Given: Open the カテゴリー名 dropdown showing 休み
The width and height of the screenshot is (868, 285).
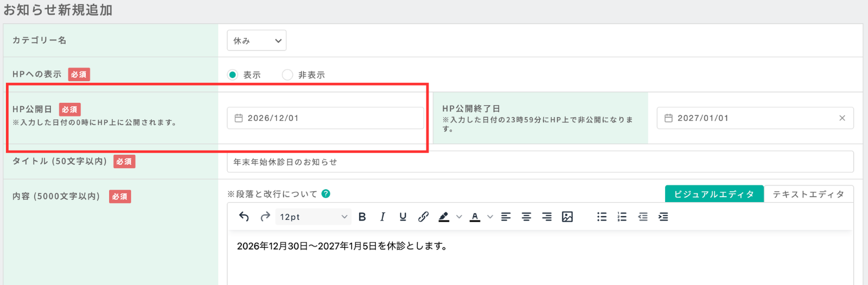Looking at the screenshot, I should 257,41.
